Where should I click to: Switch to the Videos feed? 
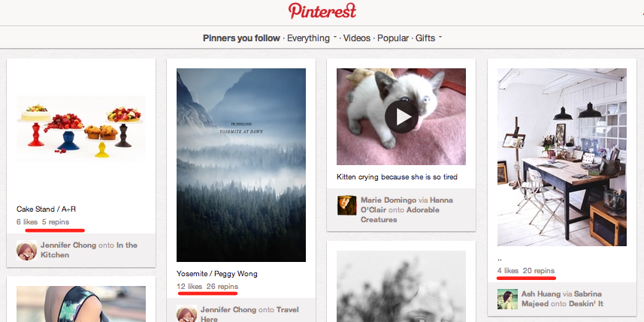[x=356, y=38]
